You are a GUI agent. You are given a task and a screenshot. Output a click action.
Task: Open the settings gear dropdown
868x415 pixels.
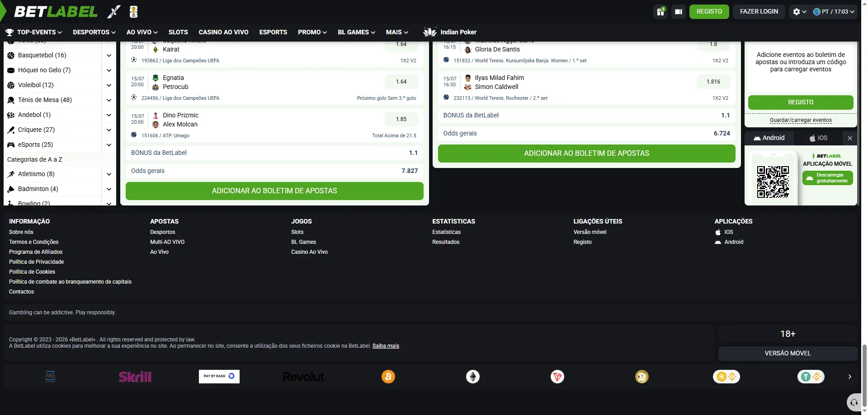tap(799, 12)
